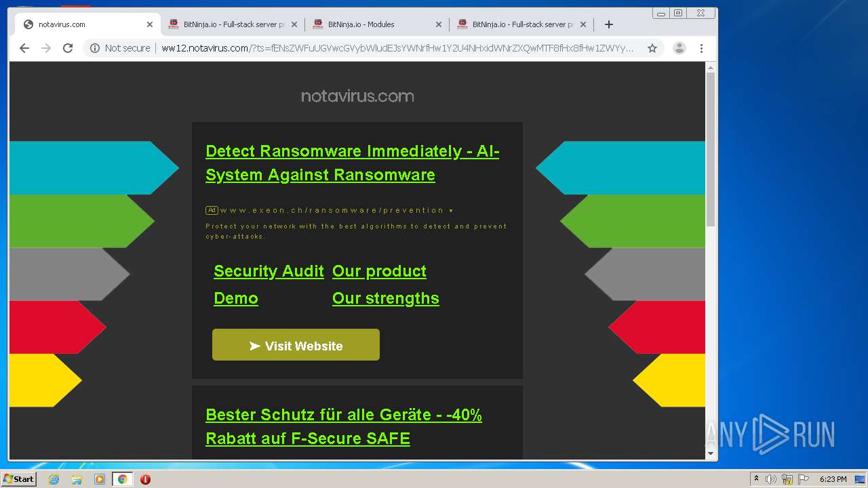The width and height of the screenshot is (868, 488).
Task: Open the Our product link
Action: (x=379, y=271)
